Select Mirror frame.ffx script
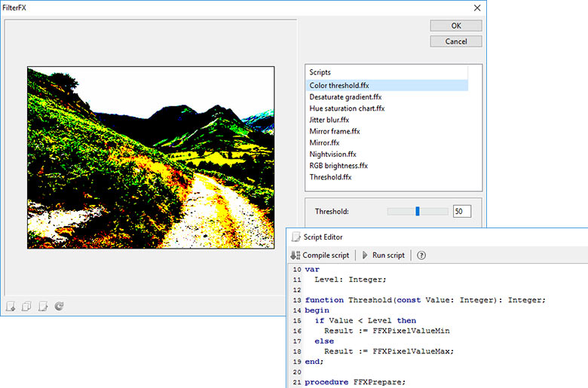Screen dimensions: 588x388 pyautogui.click(x=387, y=131)
